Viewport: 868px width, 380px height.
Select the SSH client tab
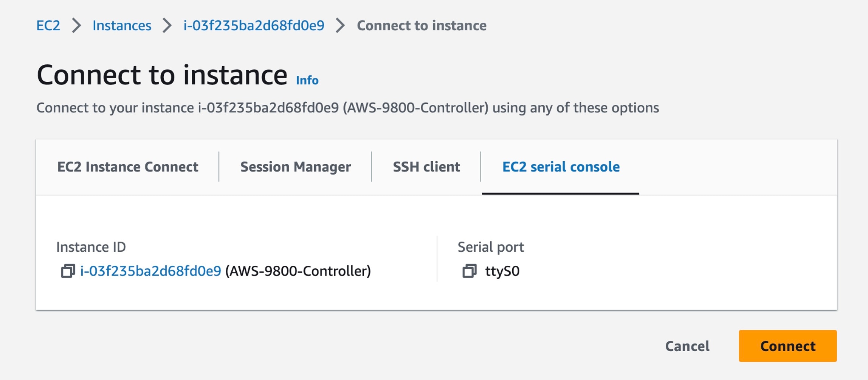pyautogui.click(x=426, y=167)
